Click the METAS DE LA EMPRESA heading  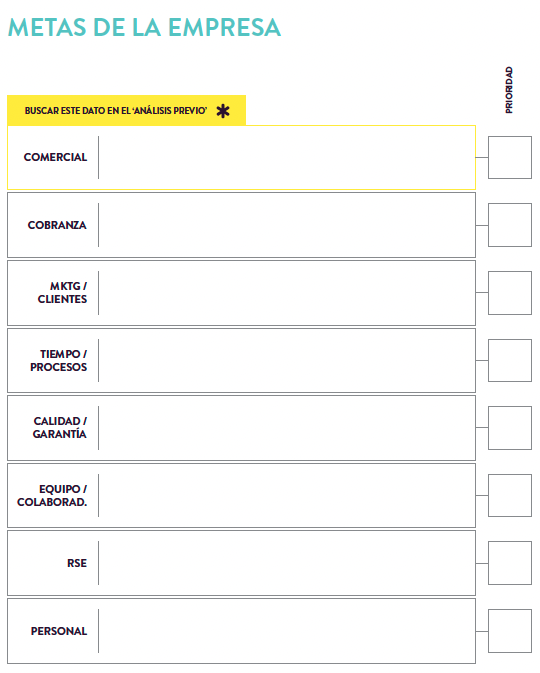click(144, 27)
